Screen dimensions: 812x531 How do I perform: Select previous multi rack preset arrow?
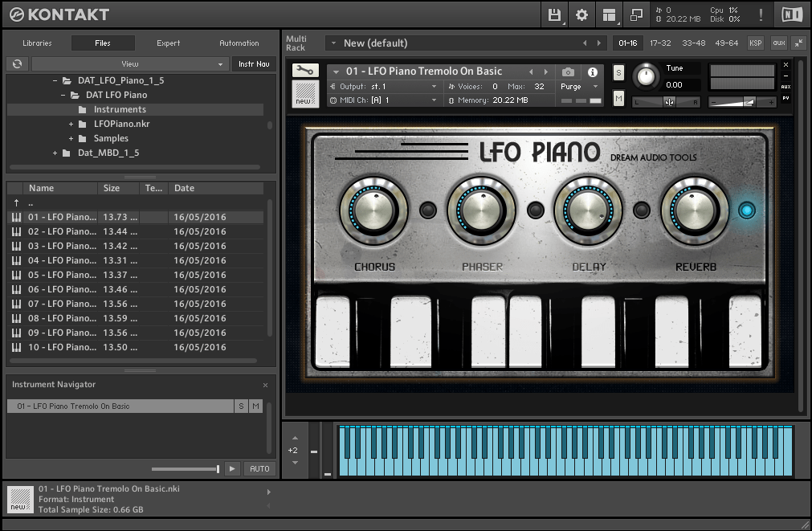tap(585, 43)
